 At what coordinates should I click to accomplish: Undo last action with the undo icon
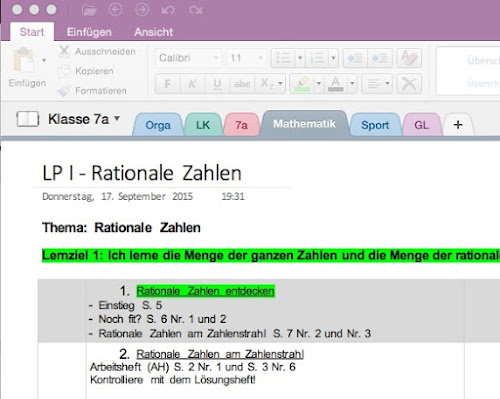click(168, 10)
